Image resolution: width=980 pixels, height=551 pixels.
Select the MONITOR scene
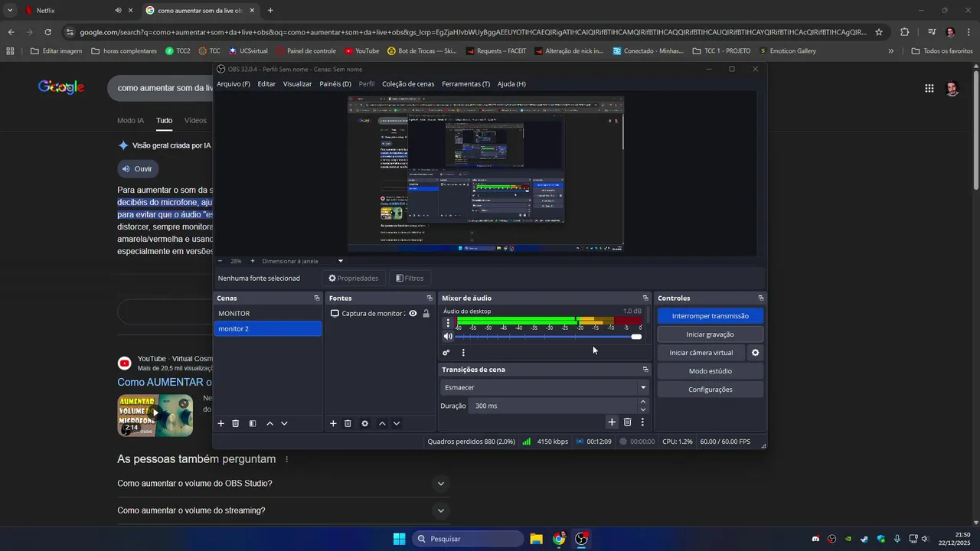tap(268, 314)
